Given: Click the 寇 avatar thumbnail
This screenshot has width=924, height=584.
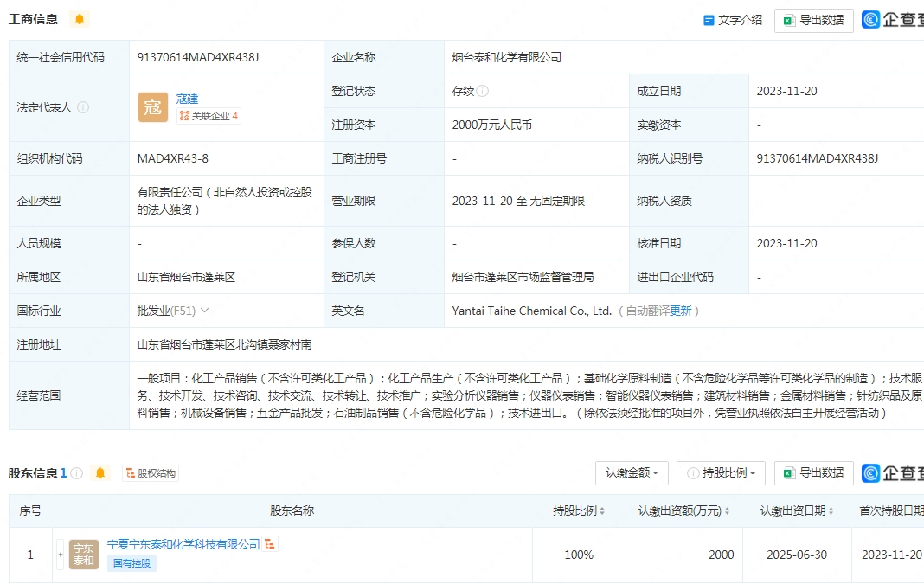Looking at the screenshot, I should coord(153,107).
